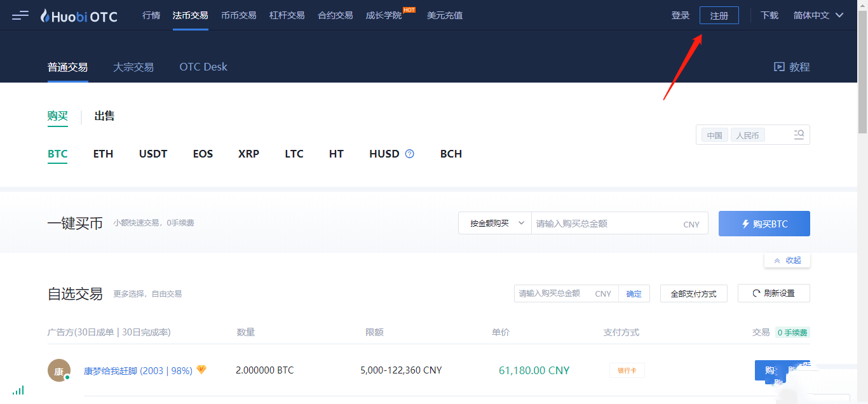This screenshot has height=404, width=868.
Task: Expand the 简体中文 language dropdown
Action: click(x=818, y=15)
